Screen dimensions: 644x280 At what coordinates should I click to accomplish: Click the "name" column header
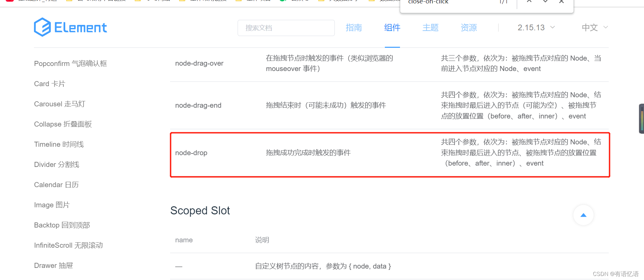click(x=184, y=240)
